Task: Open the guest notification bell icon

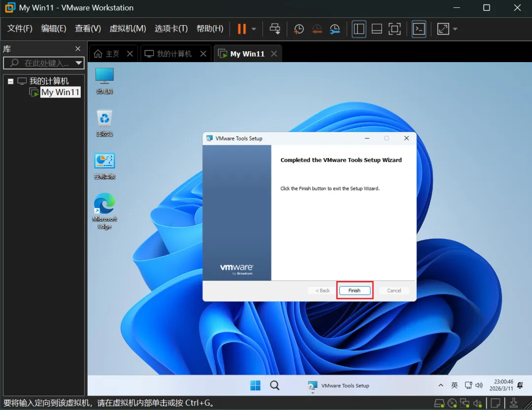Action: 520,385
